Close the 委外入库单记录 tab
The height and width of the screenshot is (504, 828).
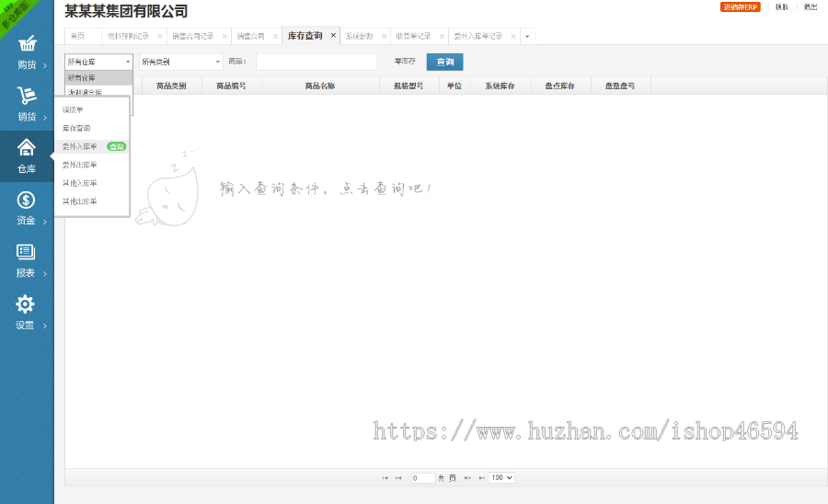click(x=513, y=37)
